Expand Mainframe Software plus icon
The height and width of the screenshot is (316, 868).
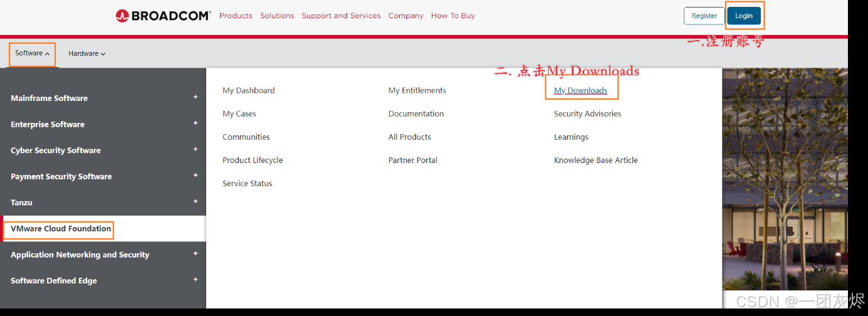196,97
